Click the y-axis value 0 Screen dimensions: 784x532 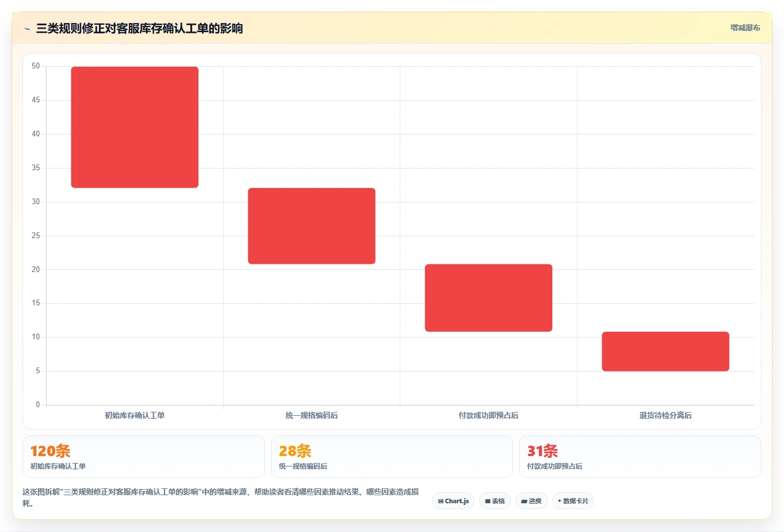(38, 405)
